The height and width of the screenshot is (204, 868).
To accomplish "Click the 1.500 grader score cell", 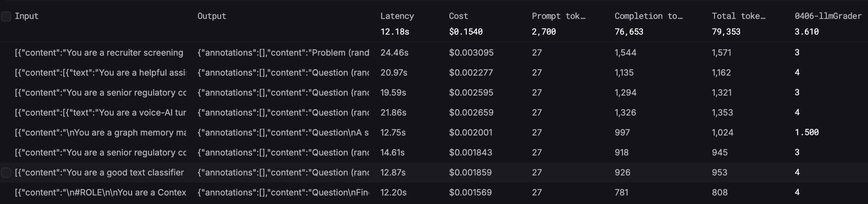I will click(807, 133).
